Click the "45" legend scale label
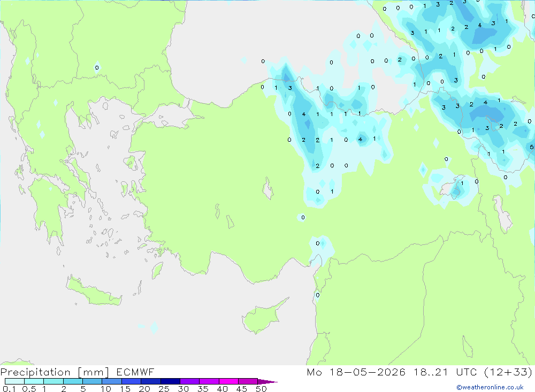 click(x=242, y=389)
